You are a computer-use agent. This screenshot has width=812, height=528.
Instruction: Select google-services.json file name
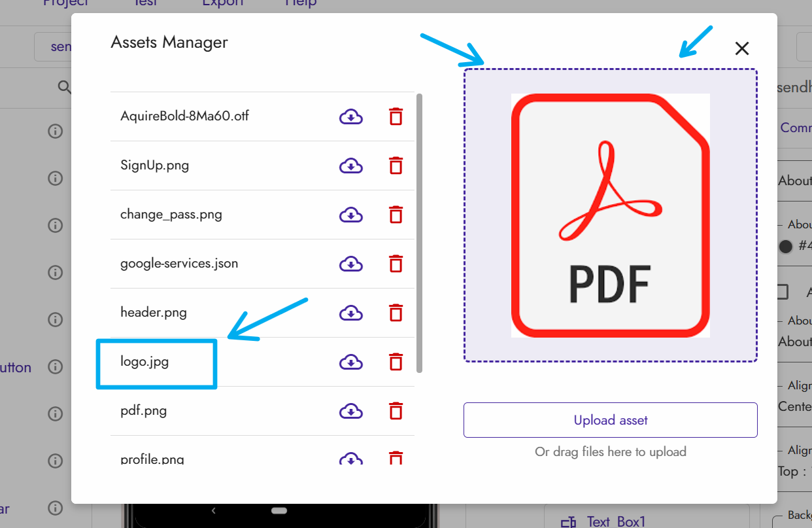(x=179, y=264)
